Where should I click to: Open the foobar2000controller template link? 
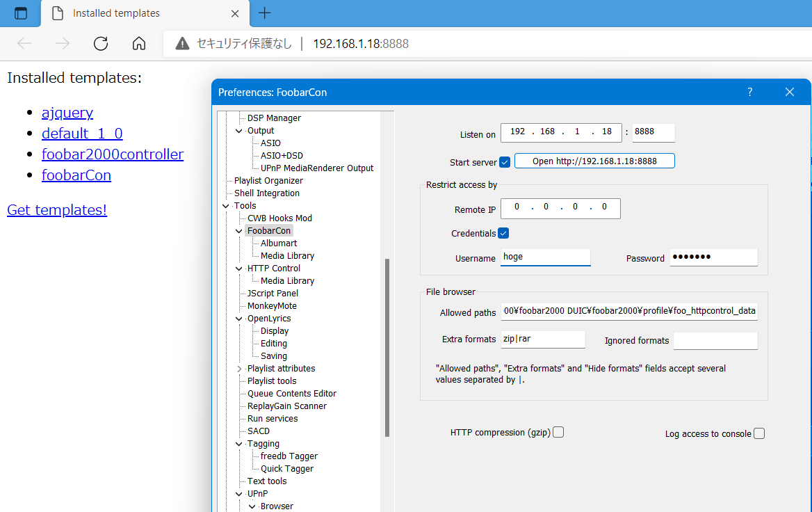[113, 154]
